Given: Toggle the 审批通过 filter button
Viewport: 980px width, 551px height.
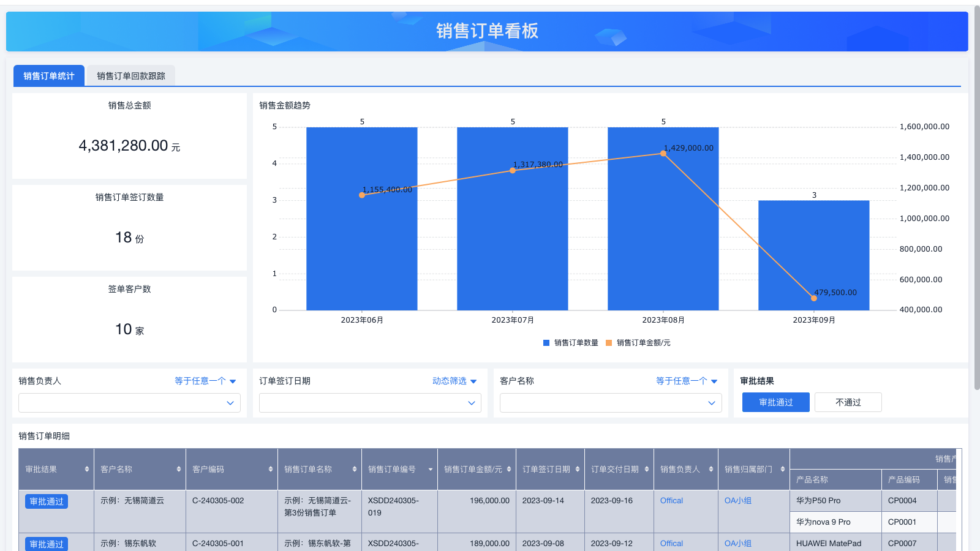Looking at the screenshot, I should [x=775, y=402].
